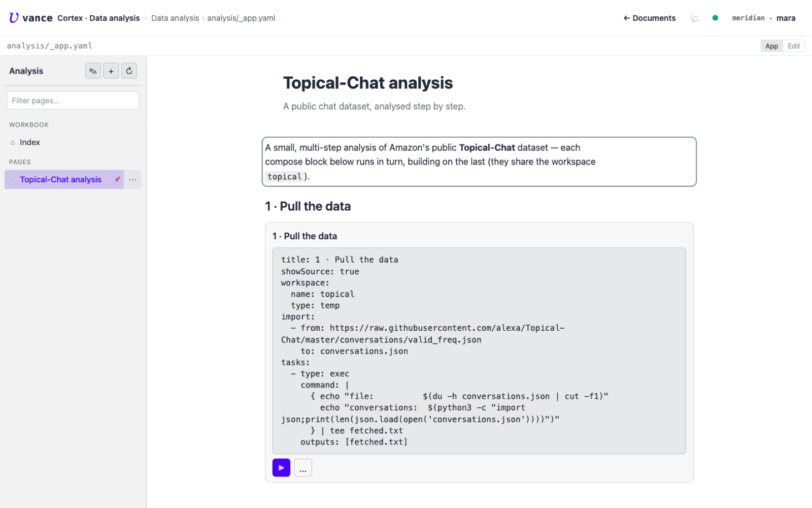812x508 pixels.
Task: Click the home icon beside Index
Action: pyautogui.click(x=13, y=143)
